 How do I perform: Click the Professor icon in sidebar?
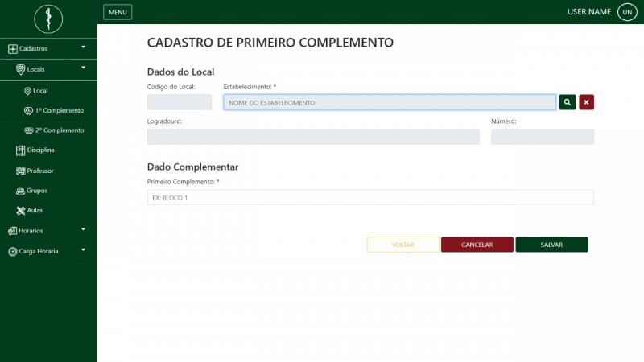[20, 171]
